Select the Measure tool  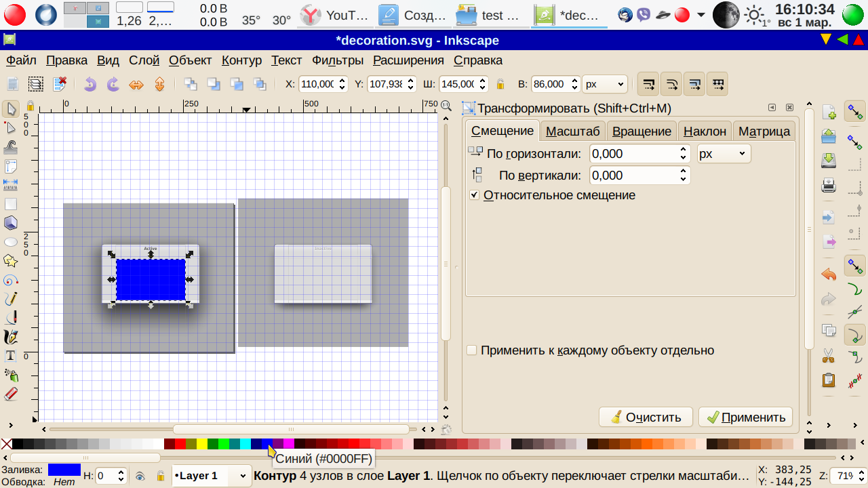(x=11, y=184)
